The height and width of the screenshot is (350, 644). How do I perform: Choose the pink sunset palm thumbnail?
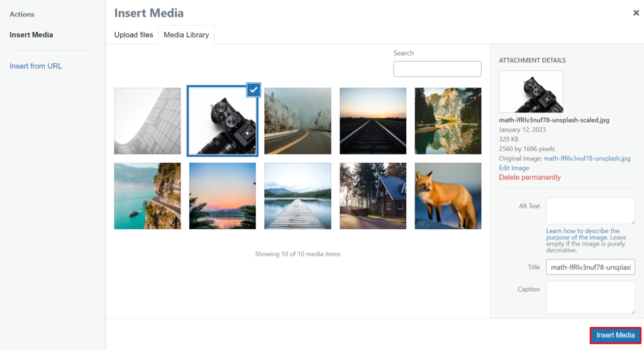click(223, 196)
